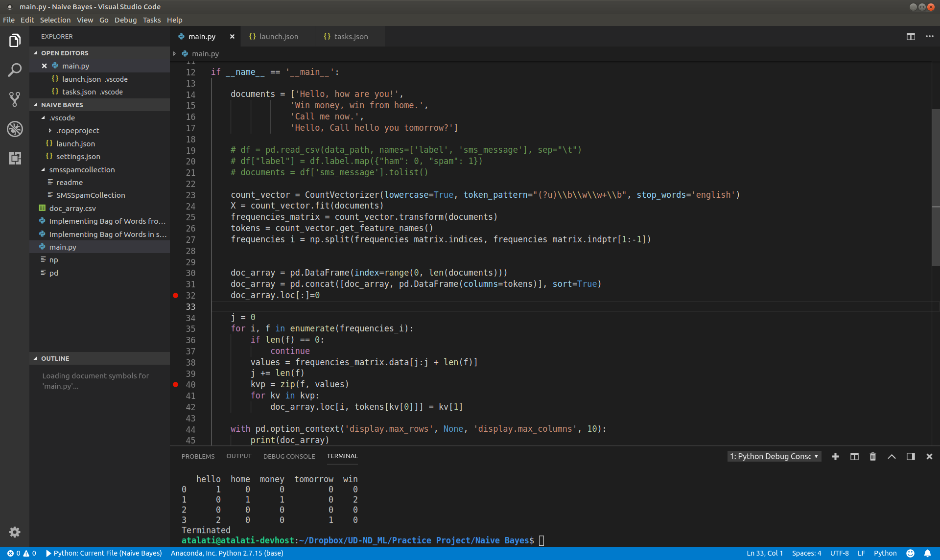Image resolution: width=940 pixels, height=560 pixels.
Task: Close the bottom terminal panel
Action: coord(929,456)
